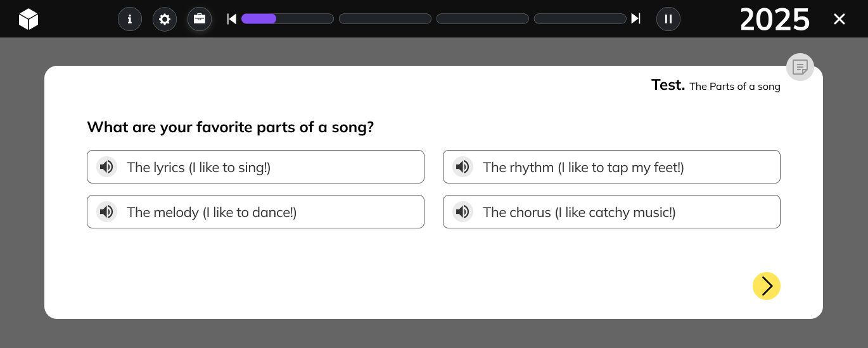Jump to the fourth progress segment
This screenshot has width=868, height=348.
[x=580, y=19]
